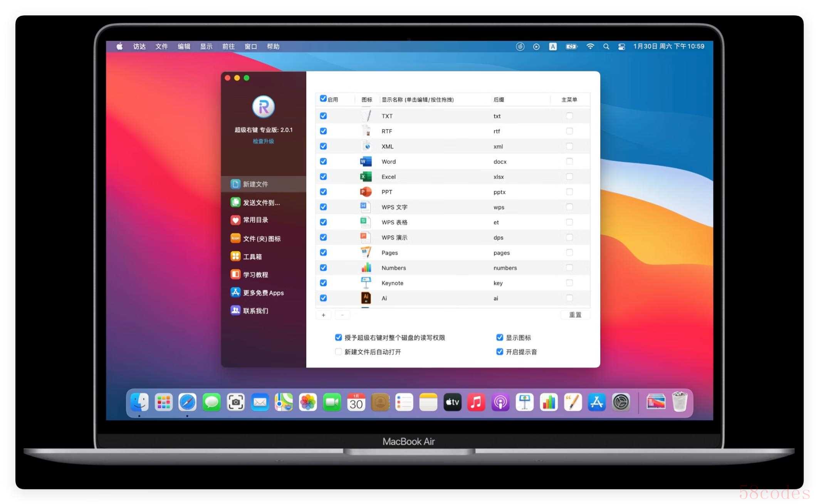Enable 新建文件后自动打开 checkbox
Screen dimensions: 816x504
[x=338, y=352]
